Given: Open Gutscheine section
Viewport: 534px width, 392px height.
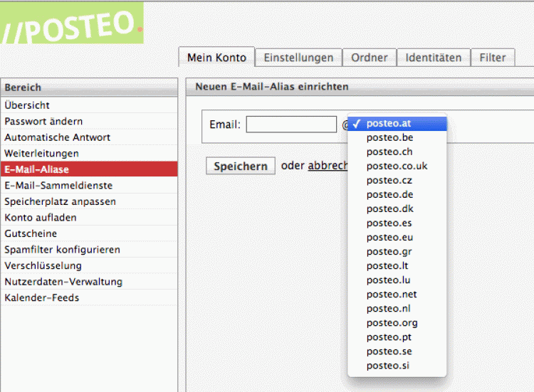Looking at the screenshot, I should (89, 233).
